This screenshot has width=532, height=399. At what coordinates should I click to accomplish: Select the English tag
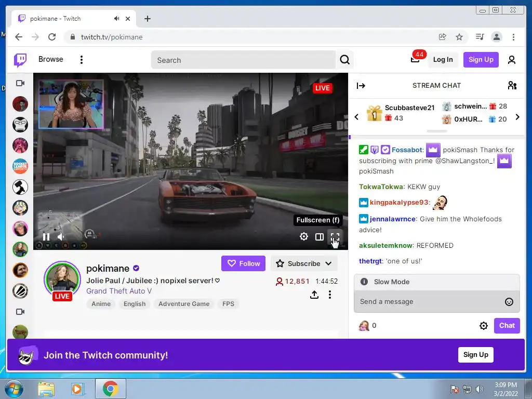tap(135, 304)
